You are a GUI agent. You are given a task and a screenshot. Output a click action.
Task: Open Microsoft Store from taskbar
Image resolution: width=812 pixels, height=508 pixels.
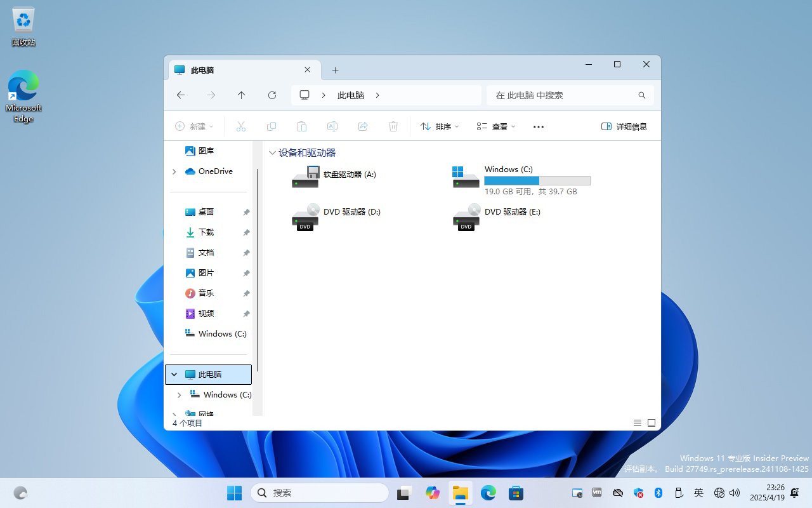[x=516, y=493]
